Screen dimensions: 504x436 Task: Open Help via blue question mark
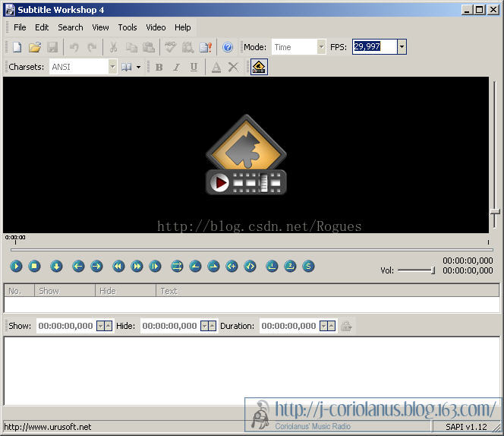[228, 47]
